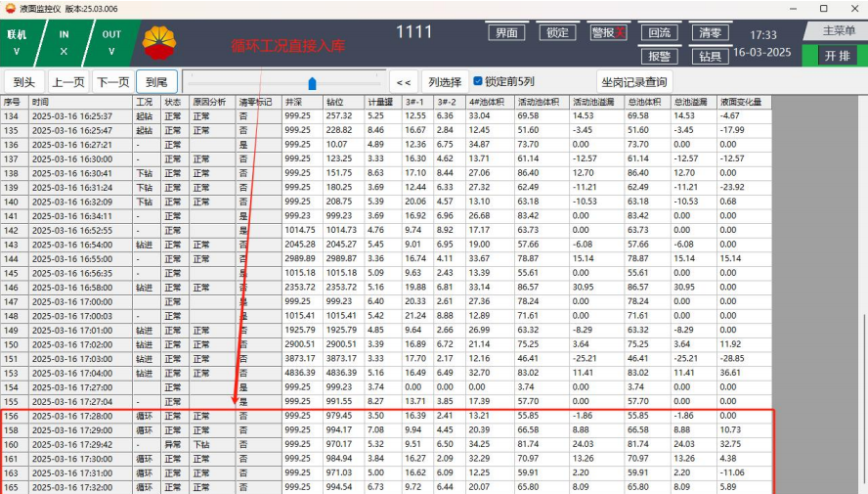The image size is (868, 494).
Task: Click the 钻位 column header
Action: coord(344,102)
